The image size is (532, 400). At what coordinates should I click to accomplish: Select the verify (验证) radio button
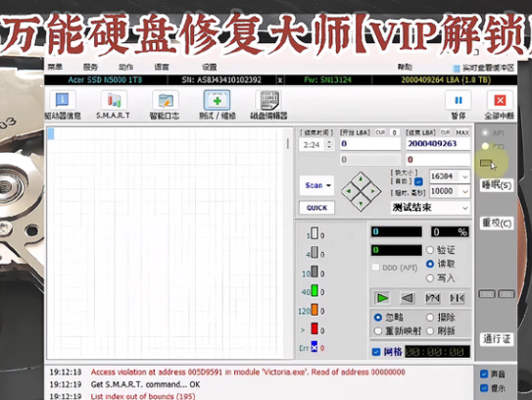point(430,250)
